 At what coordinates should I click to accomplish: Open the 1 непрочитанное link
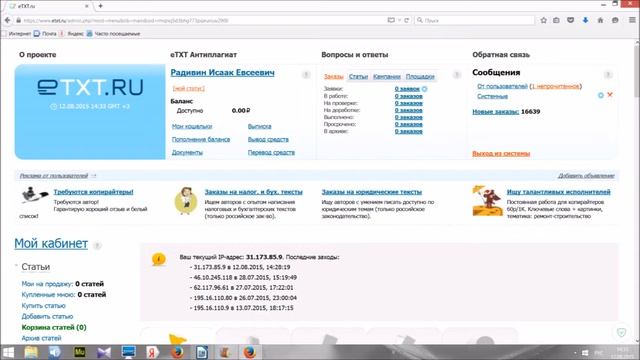(x=556, y=86)
